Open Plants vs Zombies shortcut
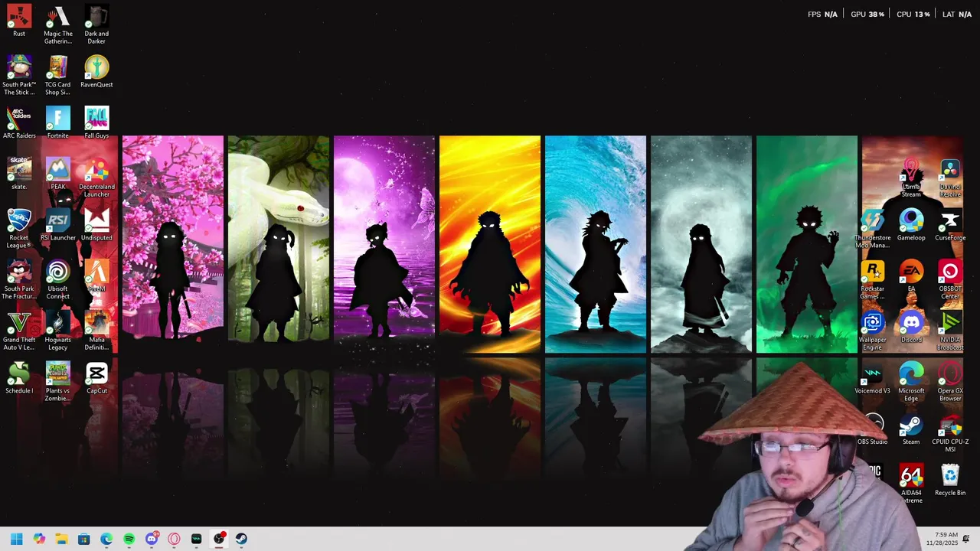 coord(57,382)
